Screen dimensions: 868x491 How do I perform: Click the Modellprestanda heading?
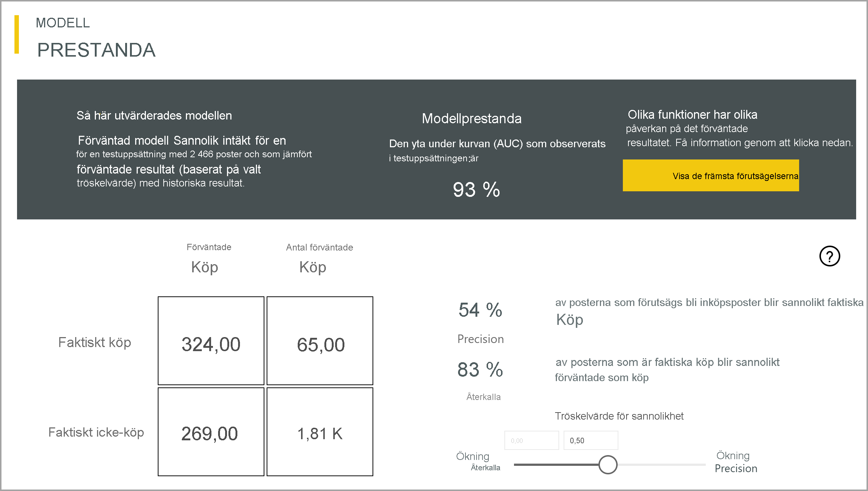[x=472, y=118]
